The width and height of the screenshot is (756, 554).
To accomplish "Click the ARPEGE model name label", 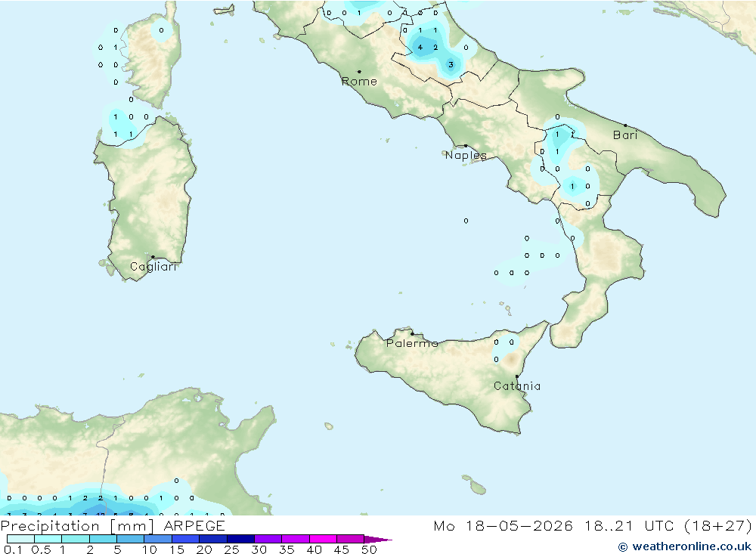I will coord(194,526).
